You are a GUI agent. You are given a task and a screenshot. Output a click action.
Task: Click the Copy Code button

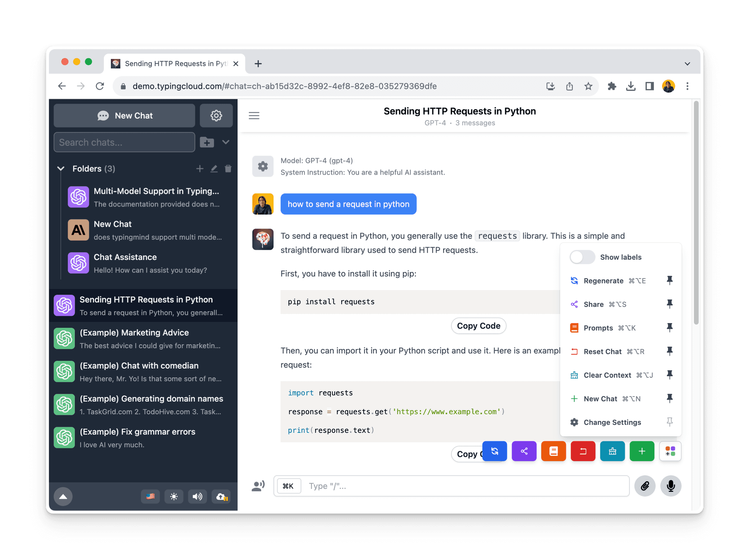[478, 326]
